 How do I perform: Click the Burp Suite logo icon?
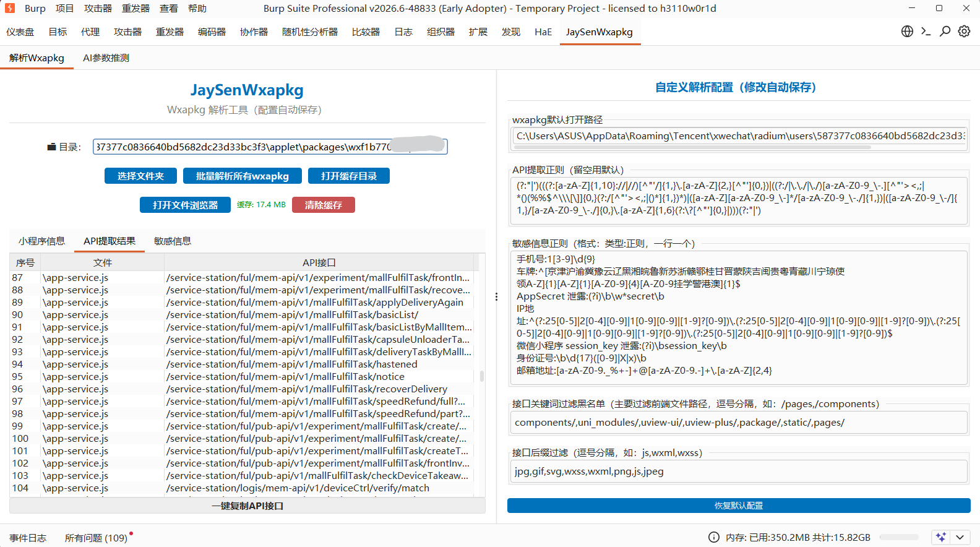pos(9,8)
